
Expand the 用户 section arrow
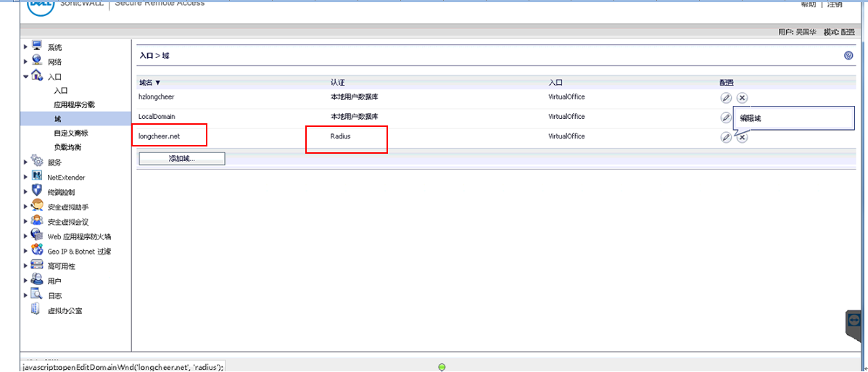(26, 281)
